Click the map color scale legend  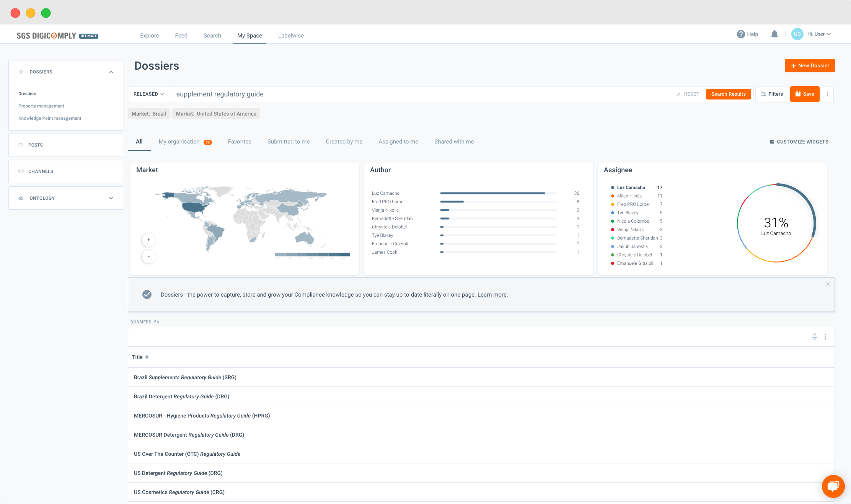(x=312, y=254)
